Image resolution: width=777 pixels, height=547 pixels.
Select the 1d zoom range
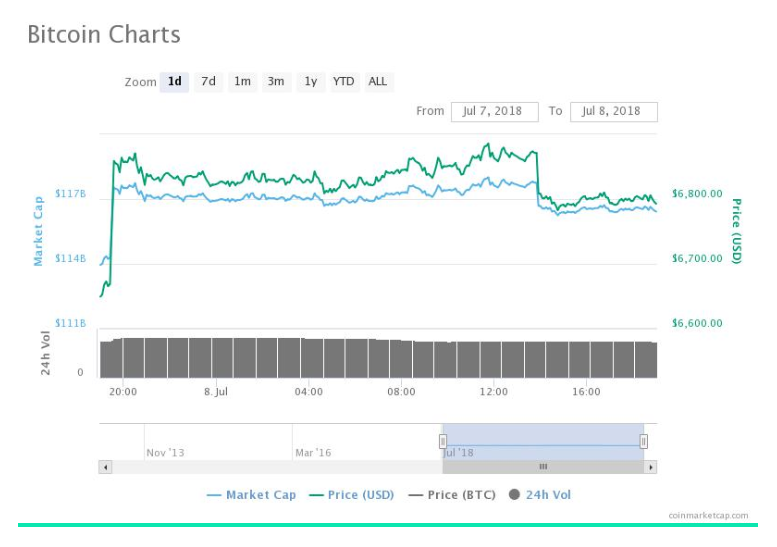click(x=174, y=82)
